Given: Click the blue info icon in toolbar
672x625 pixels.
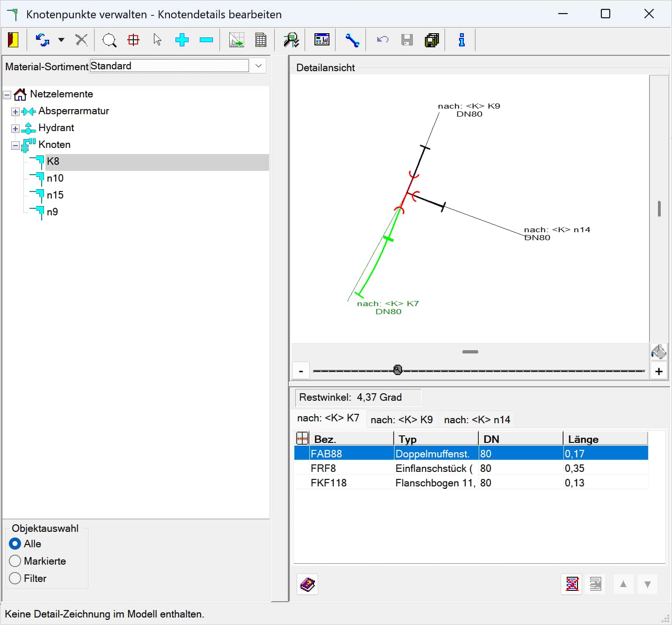Looking at the screenshot, I should 461,40.
